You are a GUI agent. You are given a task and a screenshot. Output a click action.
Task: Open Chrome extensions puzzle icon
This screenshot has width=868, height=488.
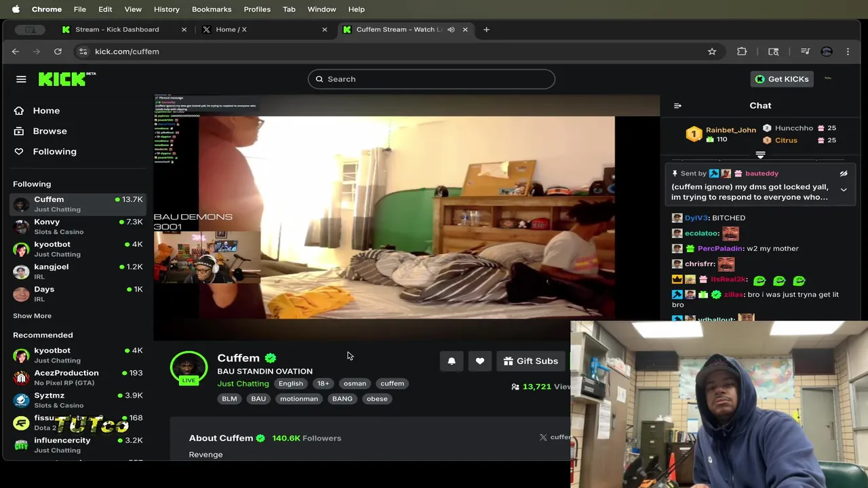[742, 52]
